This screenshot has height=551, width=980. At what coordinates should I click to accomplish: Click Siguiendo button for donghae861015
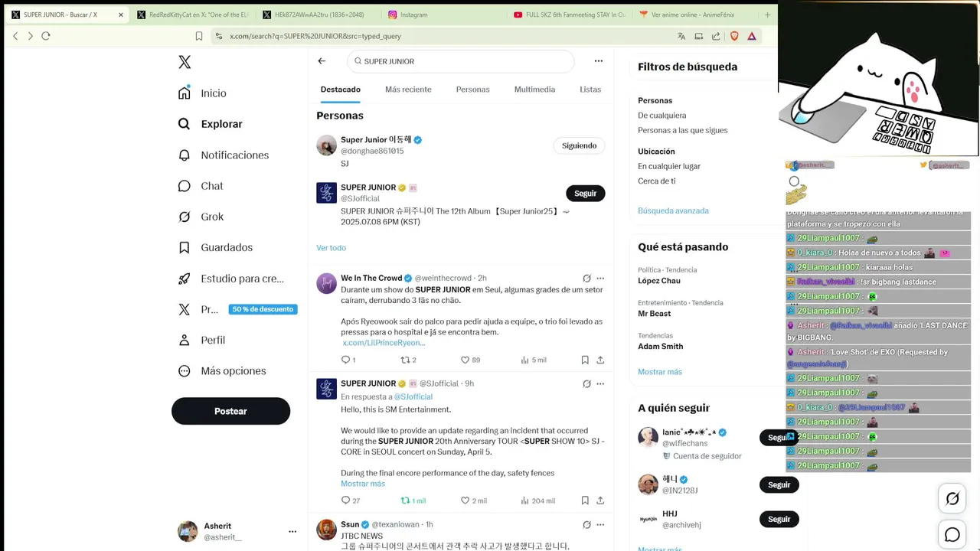click(579, 145)
